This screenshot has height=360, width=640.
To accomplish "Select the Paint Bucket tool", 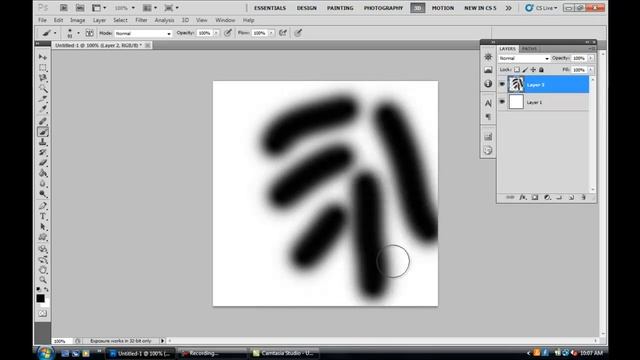I will click(42, 173).
